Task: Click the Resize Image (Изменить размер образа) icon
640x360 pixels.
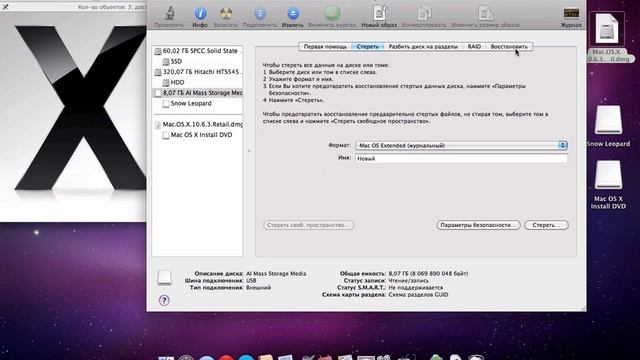Action: [x=486, y=14]
